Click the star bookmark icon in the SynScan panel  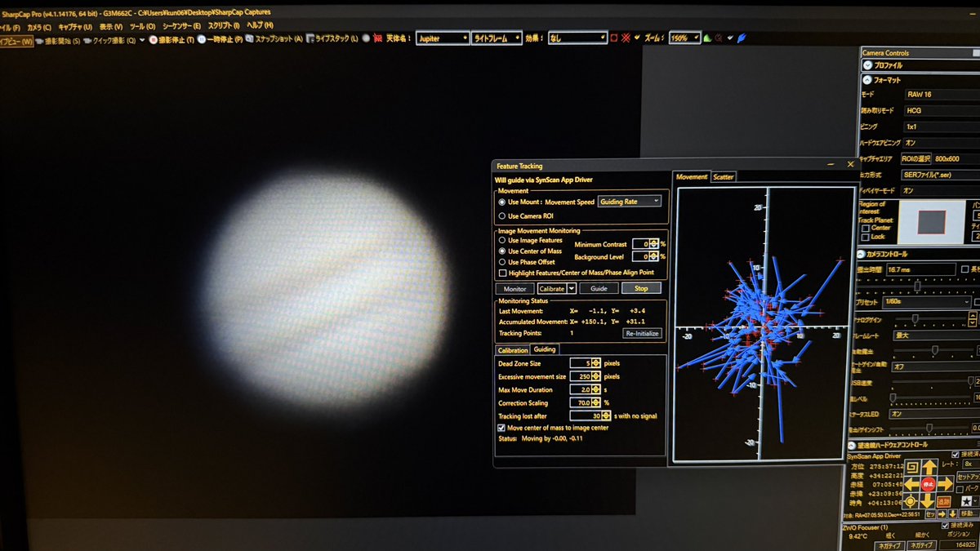click(x=967, y=501)
